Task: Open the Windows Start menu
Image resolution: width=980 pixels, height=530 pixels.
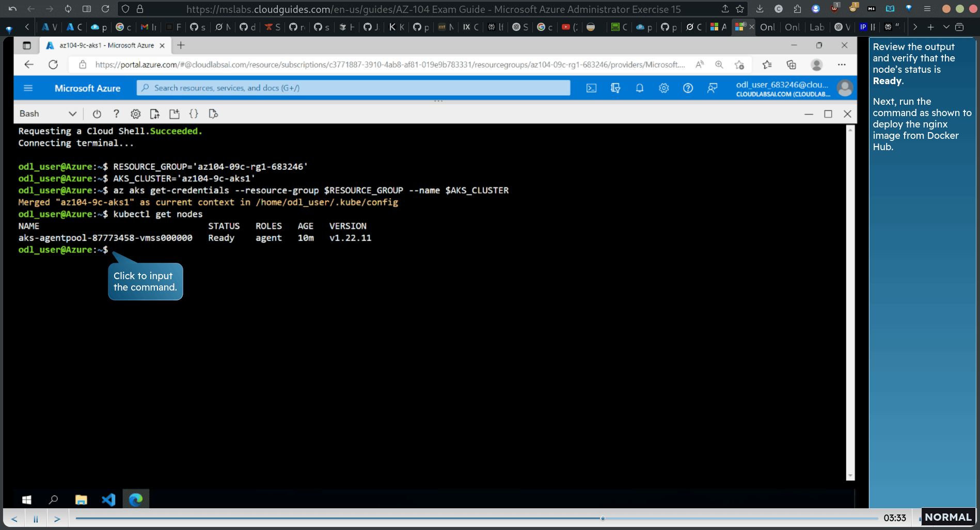Action: coord(27,500)
